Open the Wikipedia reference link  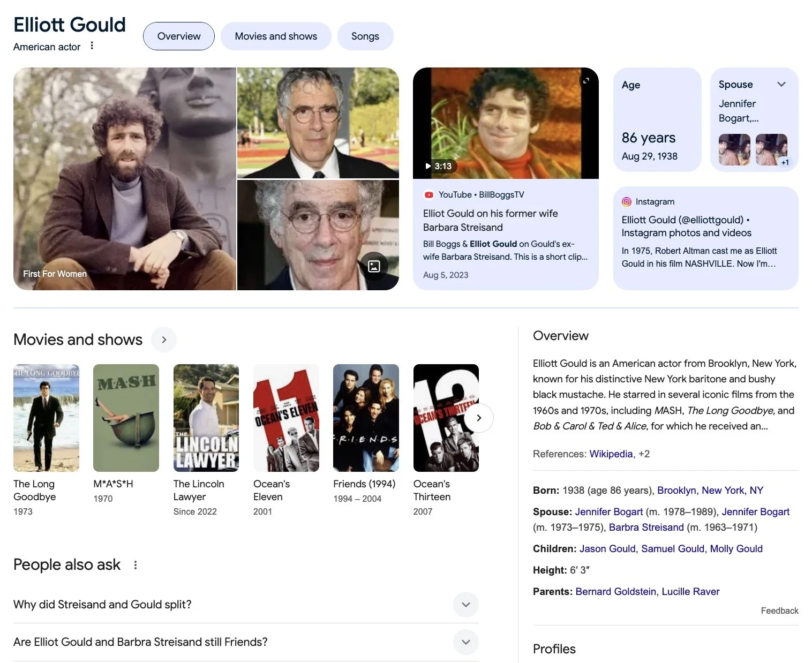tap(611, 454)
